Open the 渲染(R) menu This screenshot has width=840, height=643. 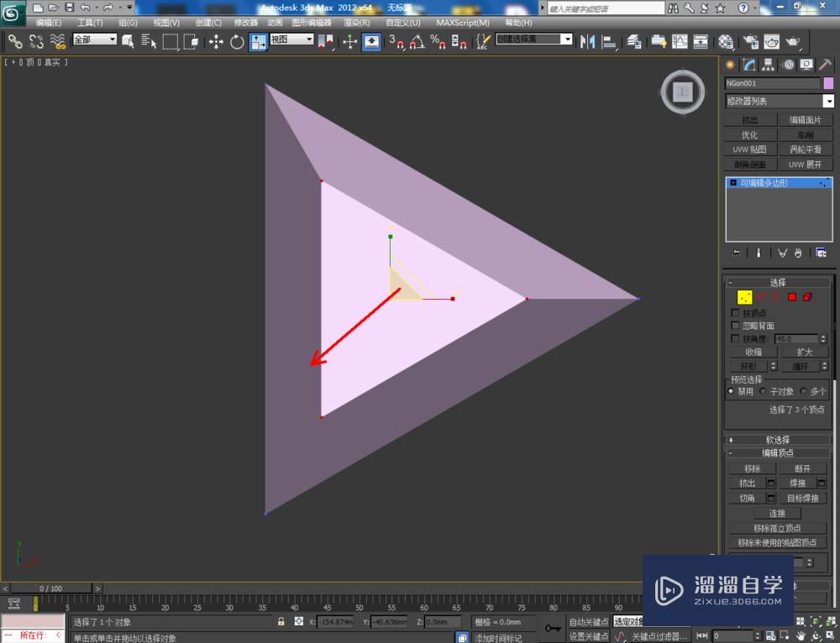click(x=355, y=23)
